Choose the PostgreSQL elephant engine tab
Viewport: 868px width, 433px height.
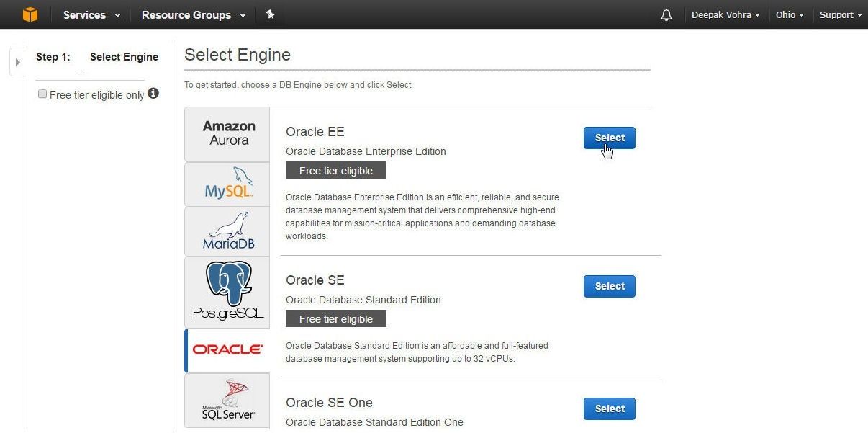click(x=227, y=293)
